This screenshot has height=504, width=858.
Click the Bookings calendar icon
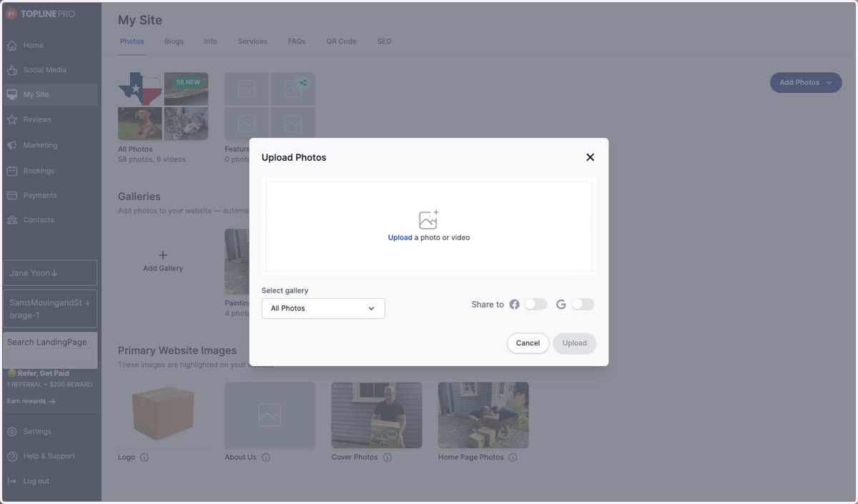click(12, 171)
